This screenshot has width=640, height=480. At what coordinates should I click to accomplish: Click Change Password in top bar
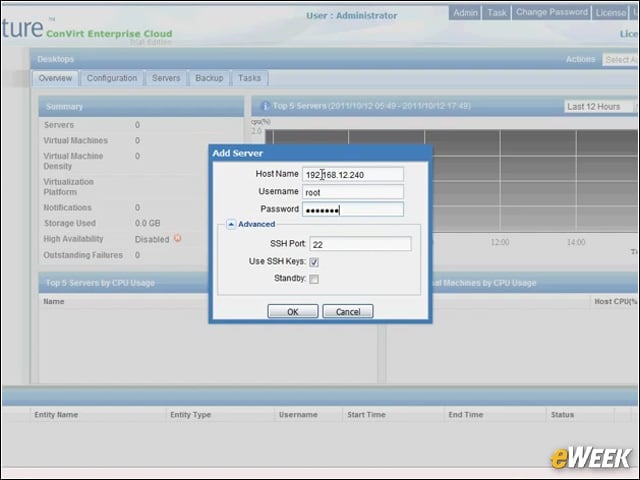click(552, 12)
